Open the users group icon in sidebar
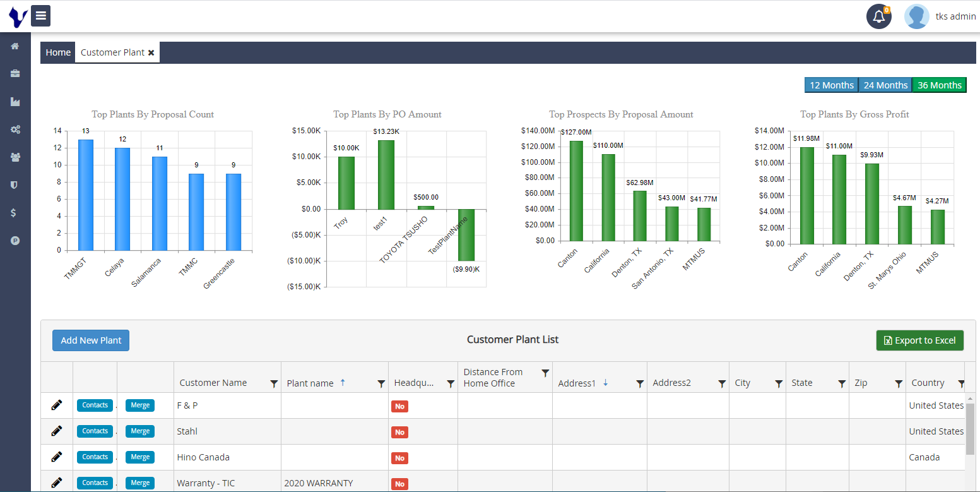Image resolution: width=980 pixels, height=492 pixels. 15,157
